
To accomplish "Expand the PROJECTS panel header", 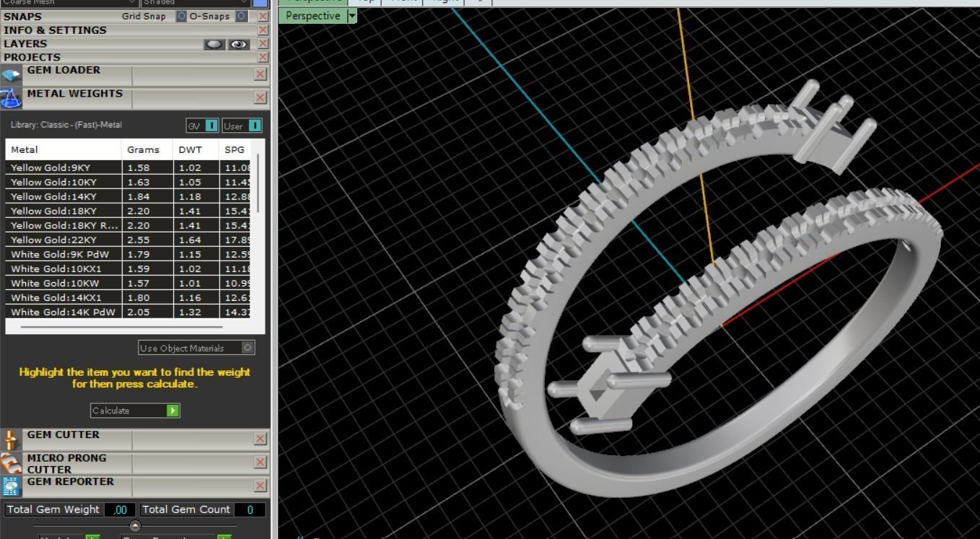I will pos(32,57).
